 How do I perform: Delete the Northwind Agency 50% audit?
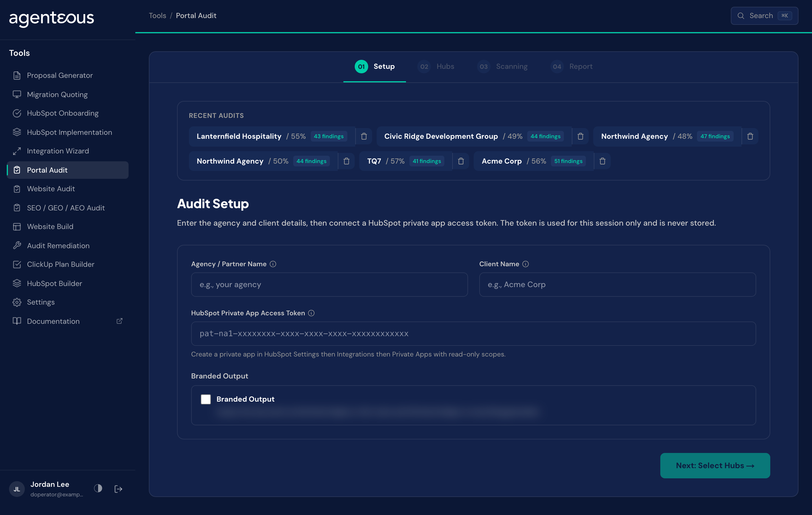[x=346, y=161]
